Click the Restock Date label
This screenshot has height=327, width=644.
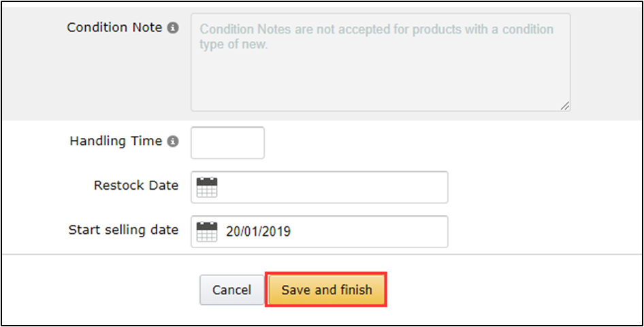(136, 186)
